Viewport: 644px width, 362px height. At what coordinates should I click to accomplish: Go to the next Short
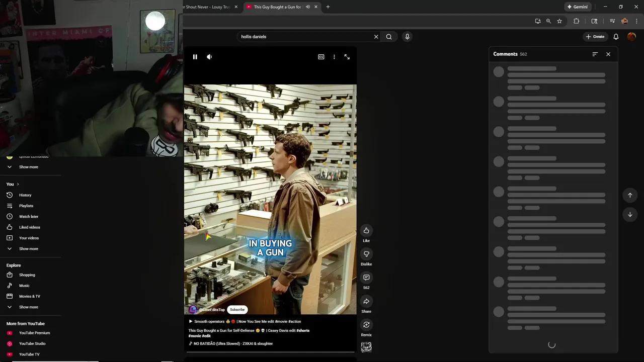[x=630, y=214]
